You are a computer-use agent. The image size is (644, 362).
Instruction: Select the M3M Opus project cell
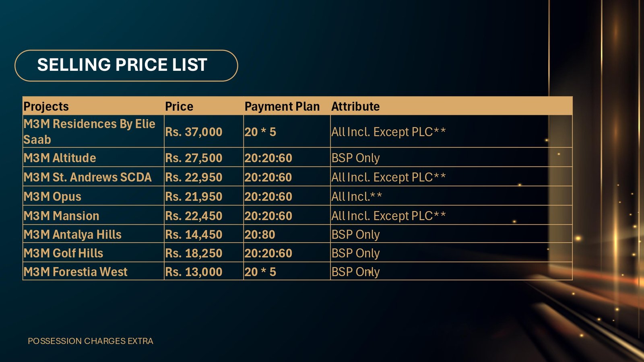52,197
